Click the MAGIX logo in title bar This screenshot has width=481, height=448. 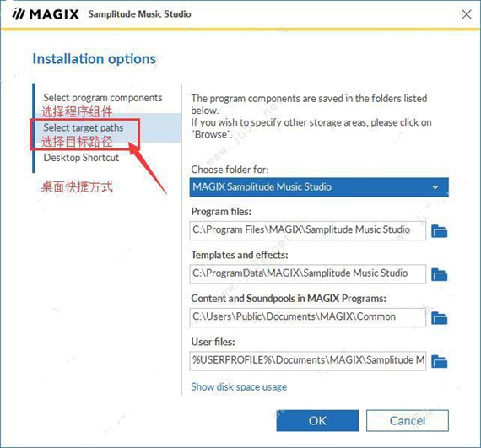[46, 14]
